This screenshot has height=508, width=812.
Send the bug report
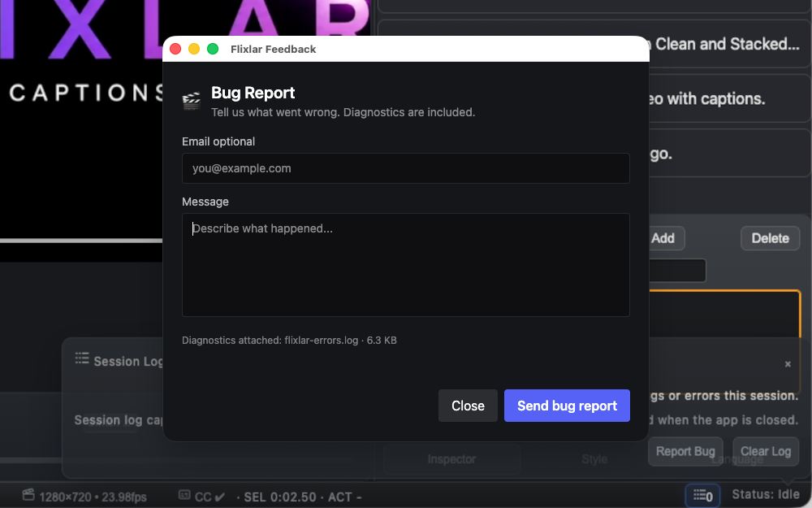click(x=567, y=406)
